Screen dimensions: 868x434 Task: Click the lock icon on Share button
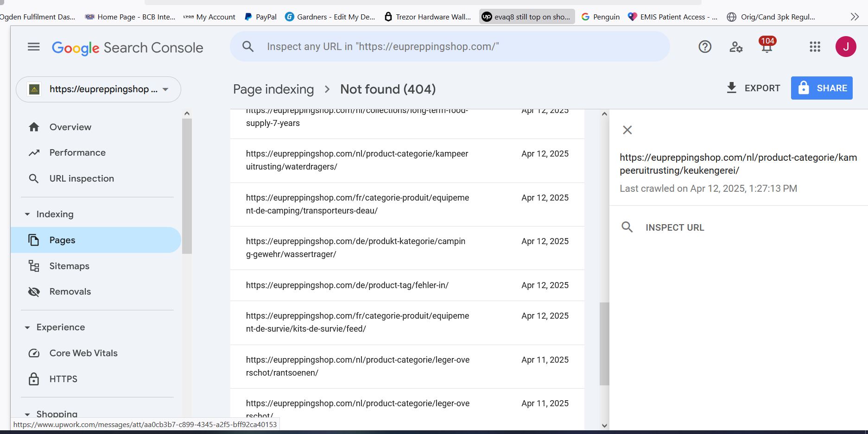[x=804, y=88]
